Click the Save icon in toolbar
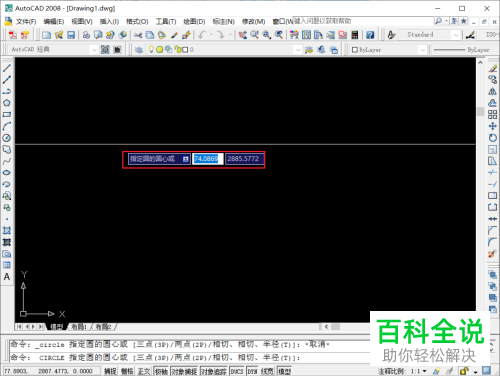 pos(71,35)
